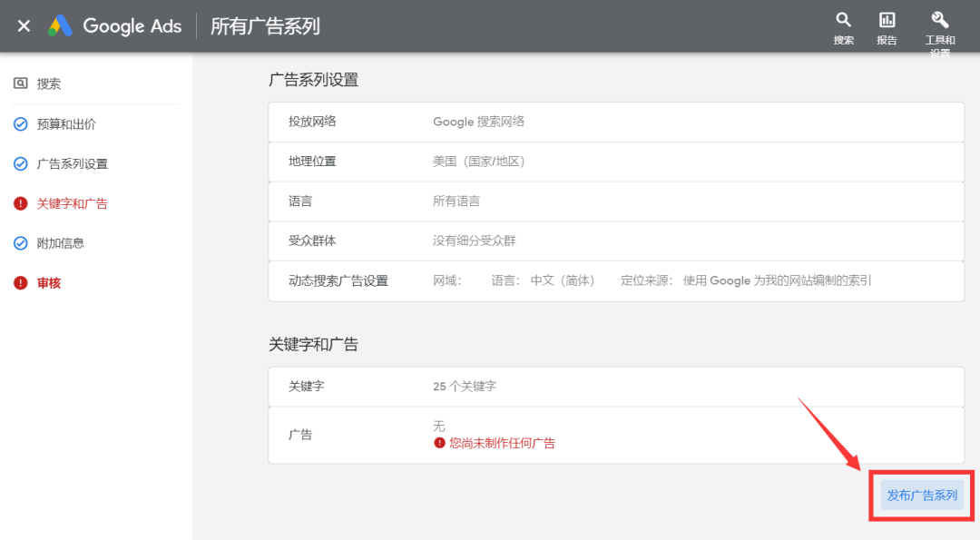Screen dimensions: 980x540
Task: Select the 附加信息 step
Action: [60, 242]
